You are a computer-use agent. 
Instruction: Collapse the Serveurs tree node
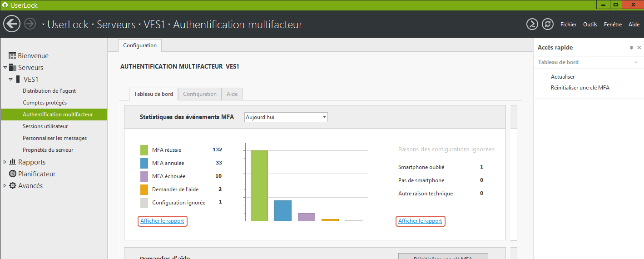[x=5, y=68]
